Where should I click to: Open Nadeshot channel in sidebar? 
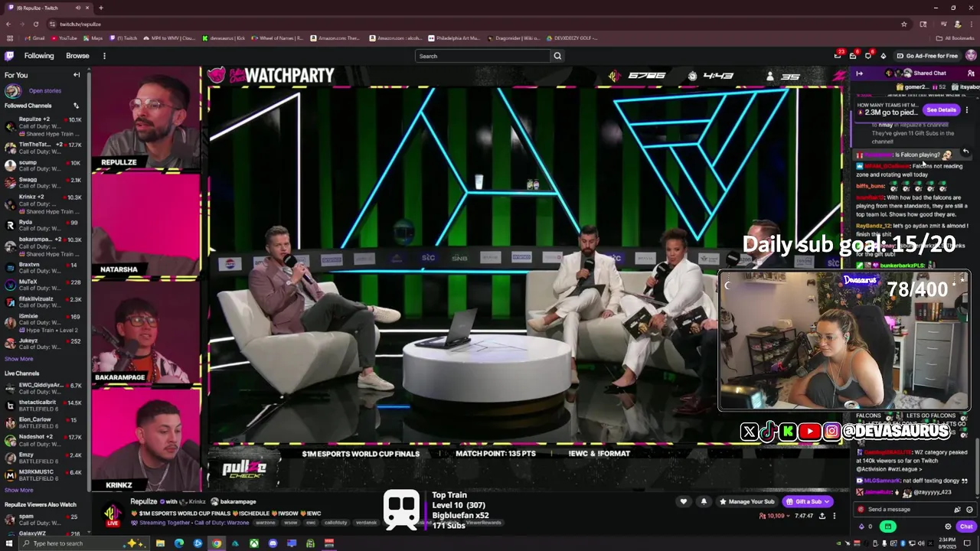click(x=44, y=440)
